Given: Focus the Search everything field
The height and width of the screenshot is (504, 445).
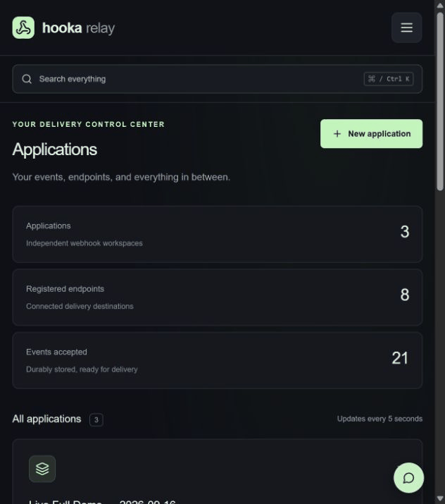Looking at the screenshot, I should pyautogui.click(x=218, y=79).
